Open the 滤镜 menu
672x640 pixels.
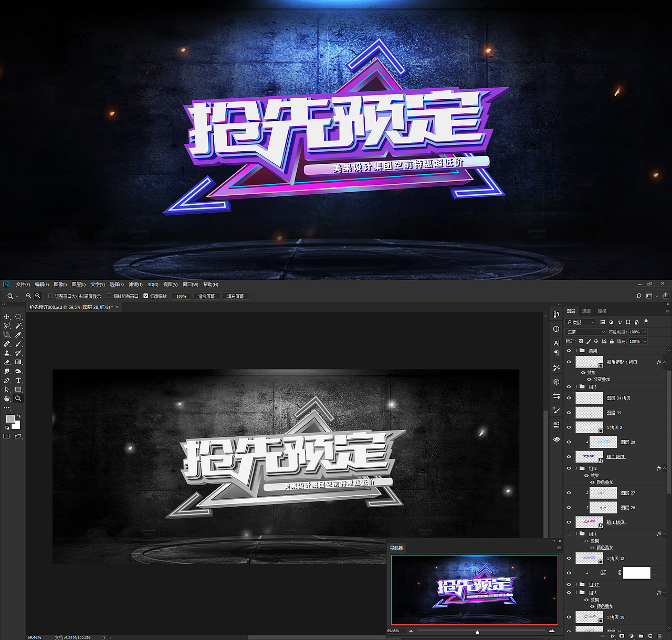[135, 284]
